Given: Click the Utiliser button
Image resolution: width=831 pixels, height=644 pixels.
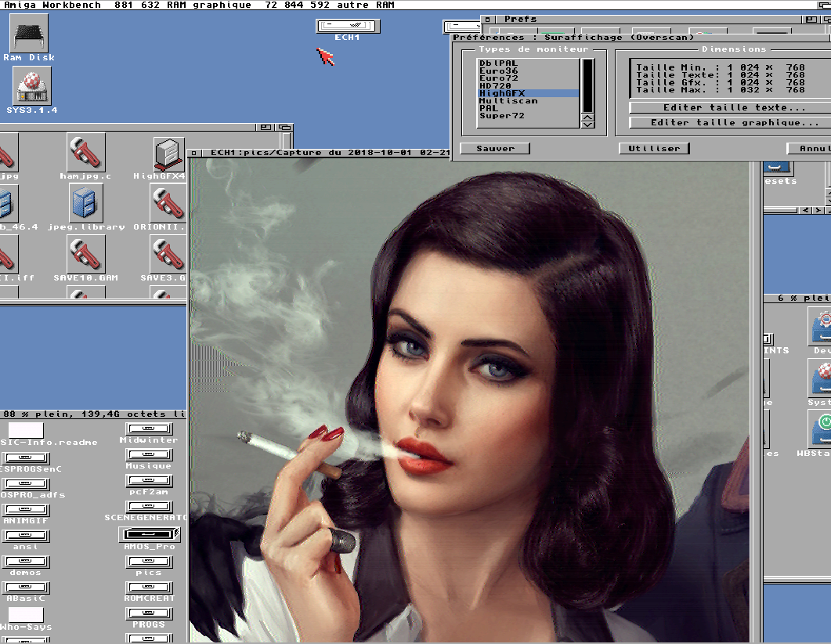Looking at the screenshot, I should point(654,148).
